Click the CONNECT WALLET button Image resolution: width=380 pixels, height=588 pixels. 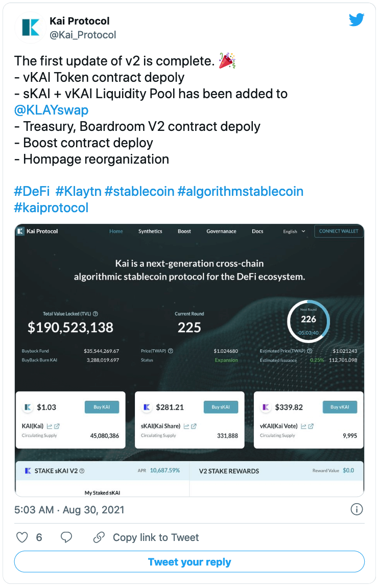(339, 231)
